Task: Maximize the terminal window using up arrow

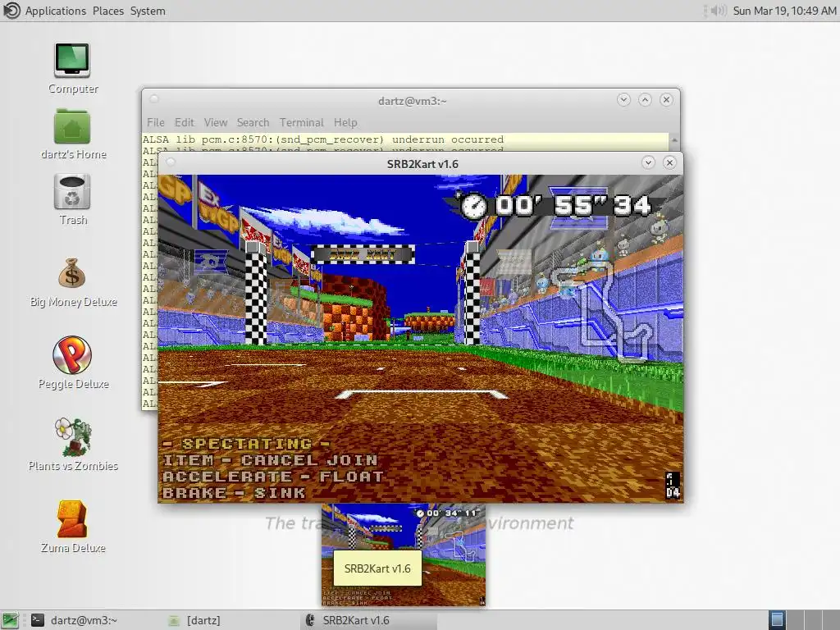Action: (645, 100)
